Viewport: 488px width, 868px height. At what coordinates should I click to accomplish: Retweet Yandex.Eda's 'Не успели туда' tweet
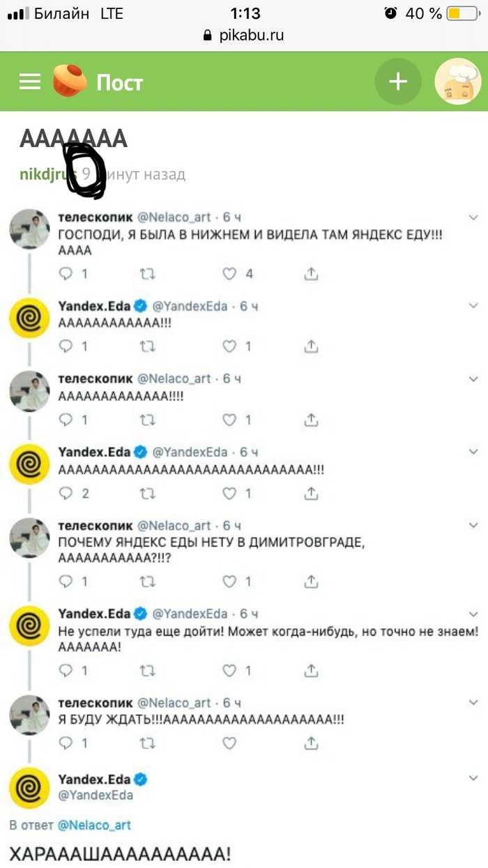(148, 671)
